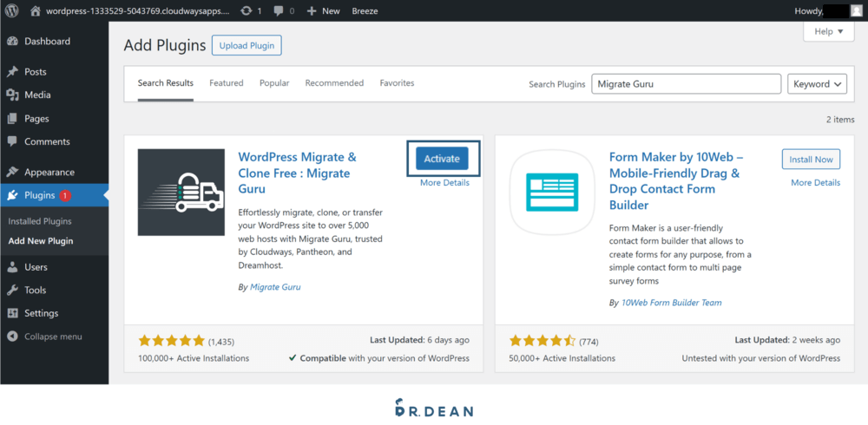This screenshot has height=425, width=868.
Task: Click 'Untested with your version of WordPress'
Action: click(x=760, y=358)
